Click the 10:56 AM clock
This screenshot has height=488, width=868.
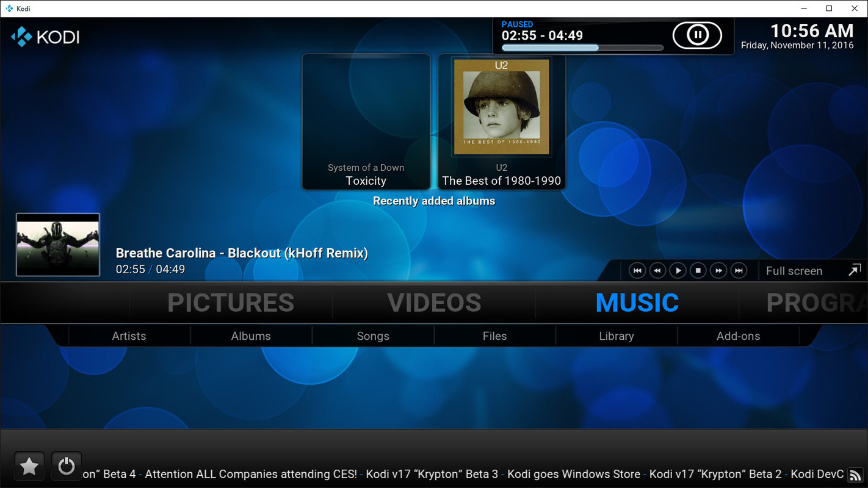[812, 30]
